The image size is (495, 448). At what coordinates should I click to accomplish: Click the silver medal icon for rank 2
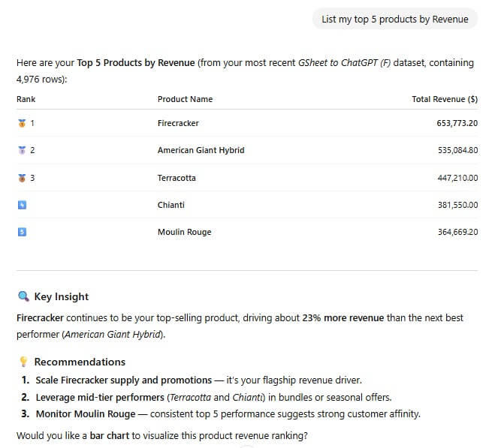pyautogui.click(x=21, y=150)
